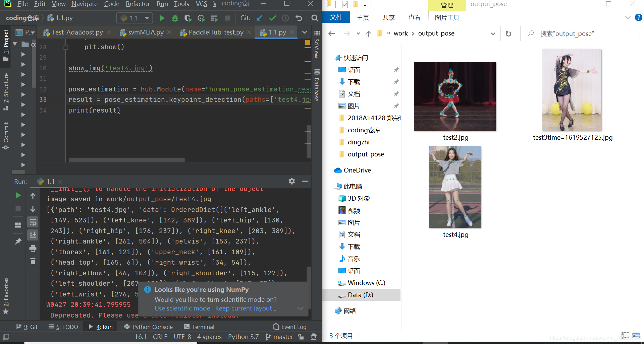Click the Git commit checkmark icon
Screen dimensions: 644x344
(272, 18)
